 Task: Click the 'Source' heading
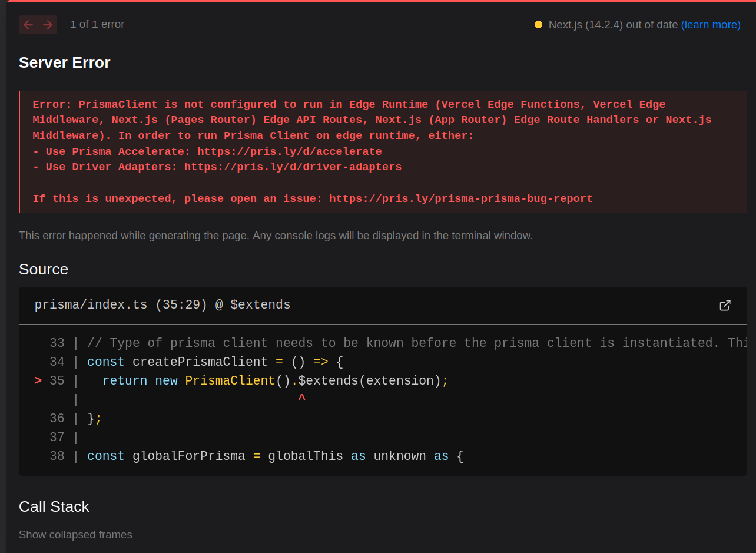click(x=44, y=269)
